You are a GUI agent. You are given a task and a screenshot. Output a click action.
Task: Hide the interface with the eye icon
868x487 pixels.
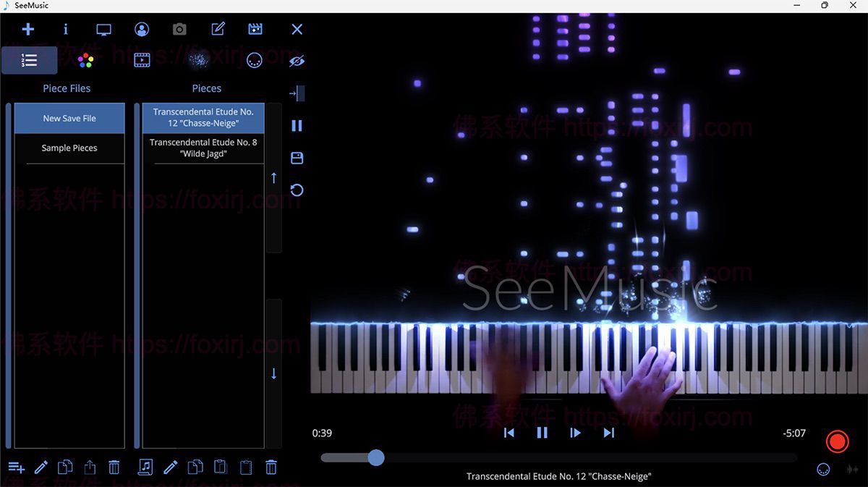click(297, 61)
